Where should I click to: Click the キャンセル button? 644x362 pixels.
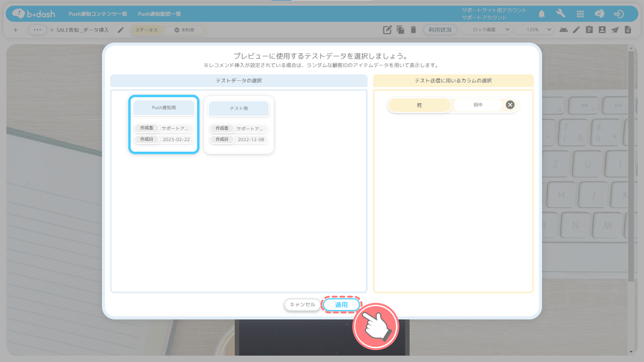point(302,304)
